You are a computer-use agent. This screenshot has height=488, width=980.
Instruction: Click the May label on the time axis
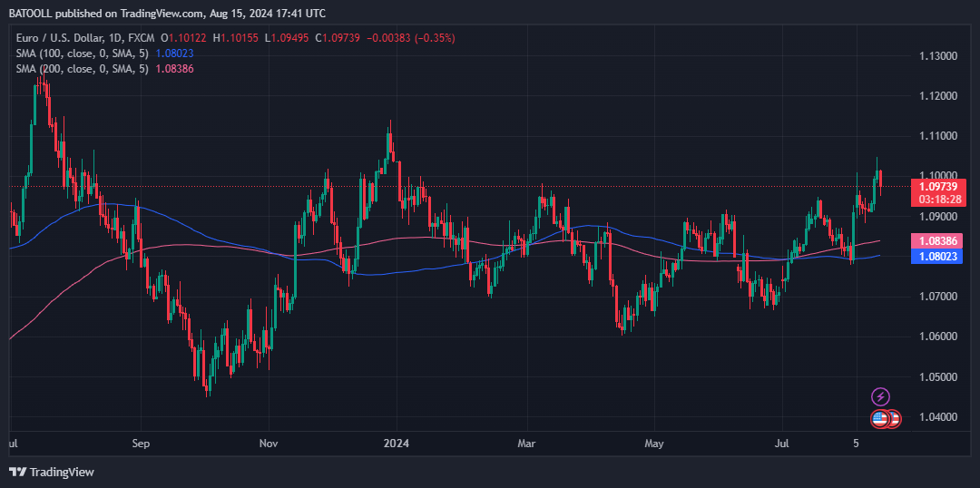(654, 444)
